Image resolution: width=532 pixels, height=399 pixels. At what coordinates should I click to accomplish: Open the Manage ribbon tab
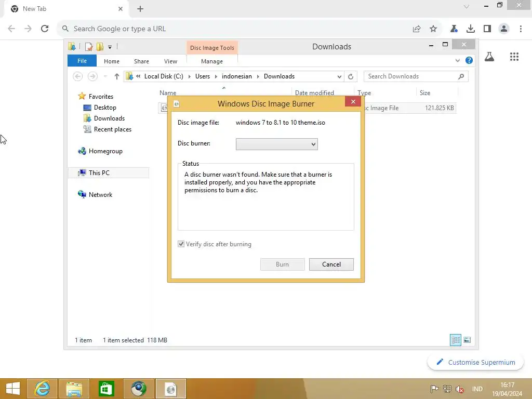pyautogui.click(x=212, y=61)
